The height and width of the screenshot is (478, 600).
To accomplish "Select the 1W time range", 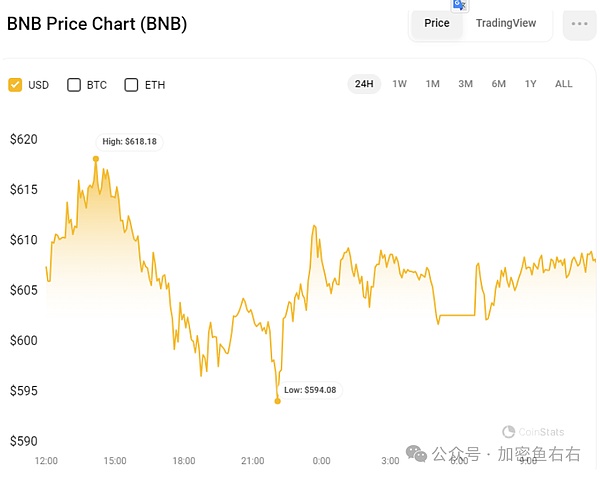I will pos(399,84).
